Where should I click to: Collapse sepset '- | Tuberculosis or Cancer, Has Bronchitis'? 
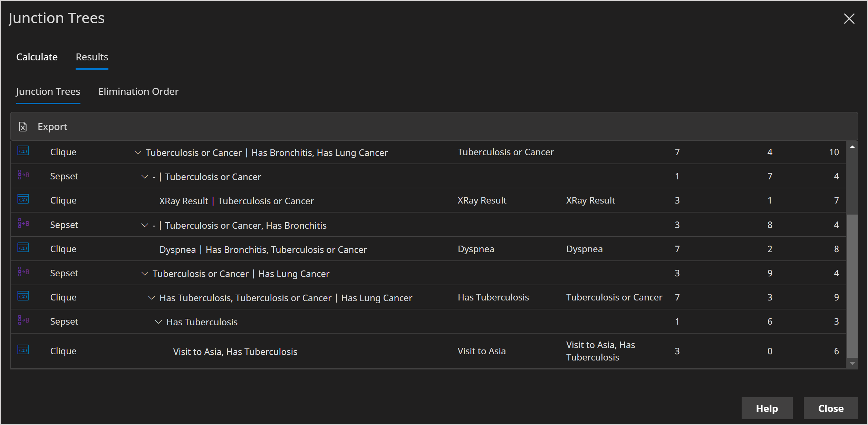(x=144, y=225)
